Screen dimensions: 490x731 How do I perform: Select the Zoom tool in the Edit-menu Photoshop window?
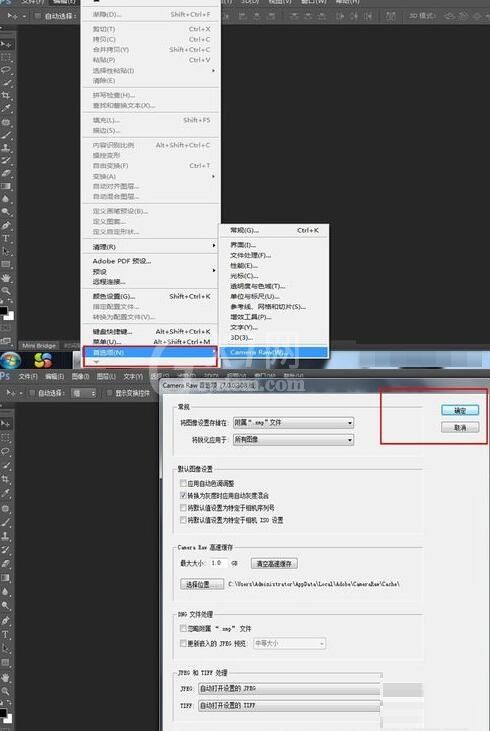click(x=6, y=290)
